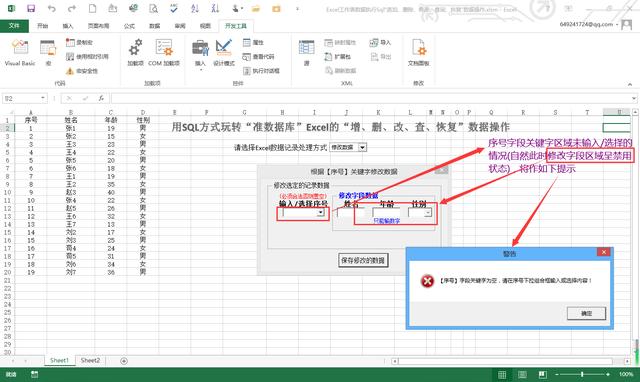Sort ascending from quick access toolbar
640x382 pixels.
(195, 8)
